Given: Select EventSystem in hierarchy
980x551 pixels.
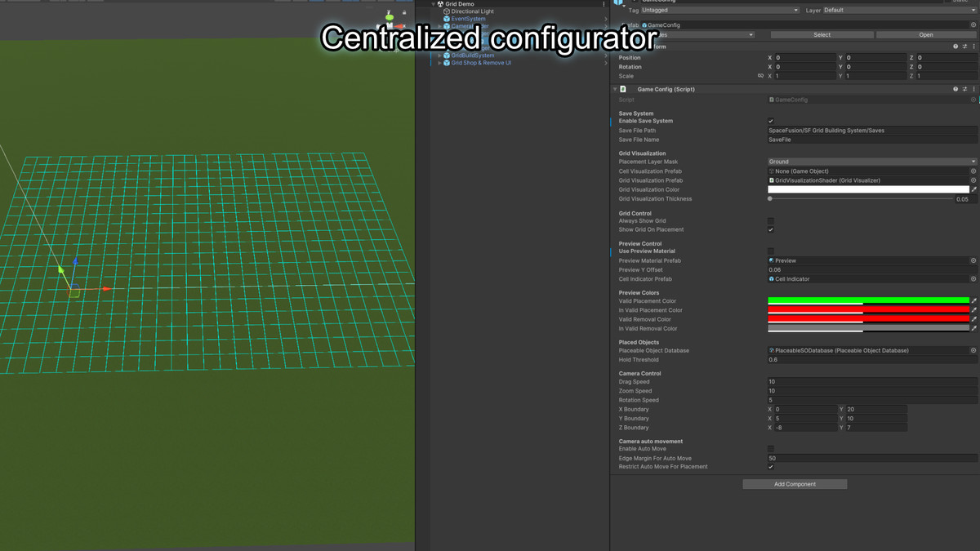Looking at the screenshot, I should pyautogui.click(x=469, y=19).
